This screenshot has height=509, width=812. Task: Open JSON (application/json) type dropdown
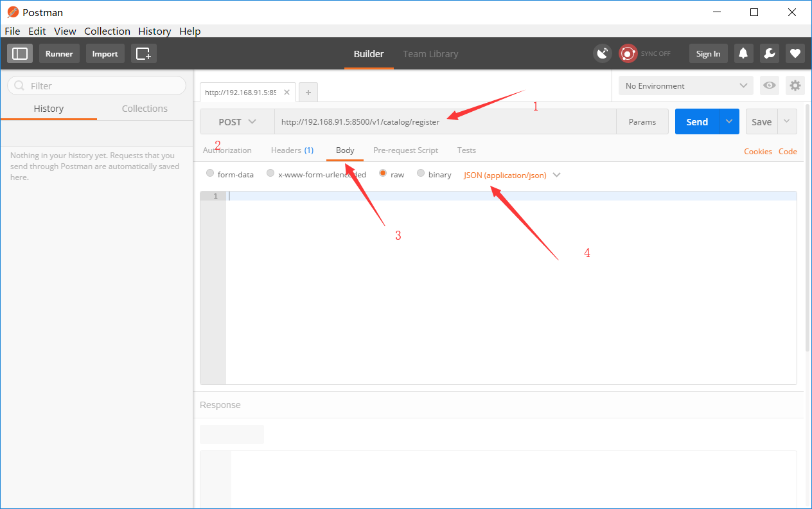512,175
